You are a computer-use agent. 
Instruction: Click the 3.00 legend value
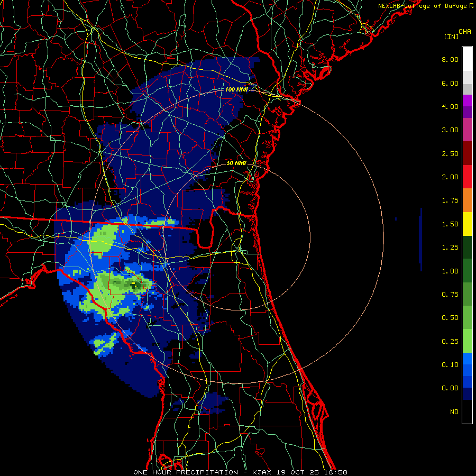(x=450, y=130)
